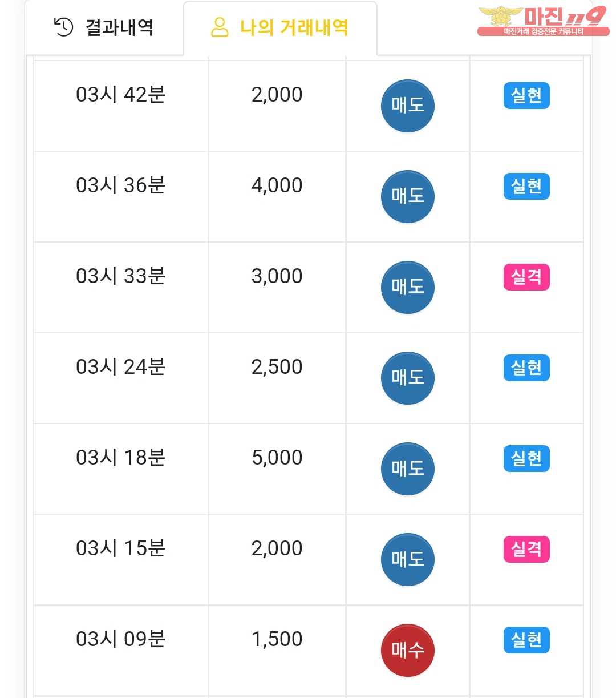Screen dimensions: 616x698
Task: Click the clock history icon
Action: point(63,27)
